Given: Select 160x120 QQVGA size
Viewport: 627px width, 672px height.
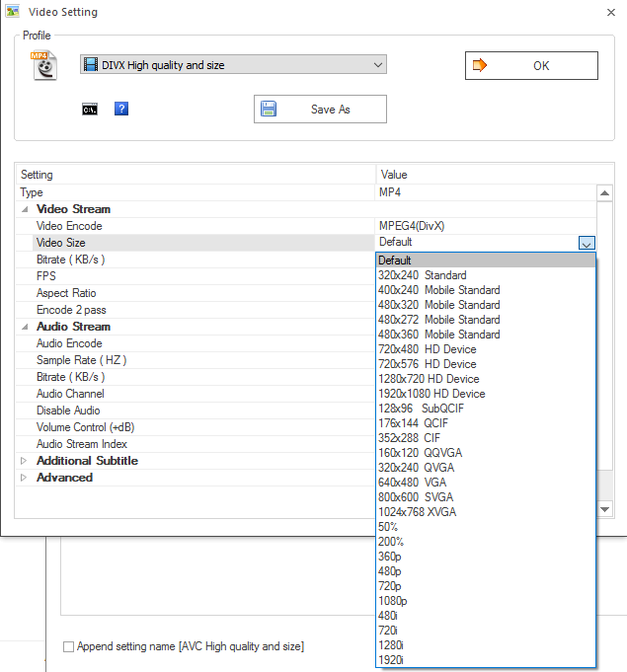Looking at the screenshot, I should pos(486,453).
